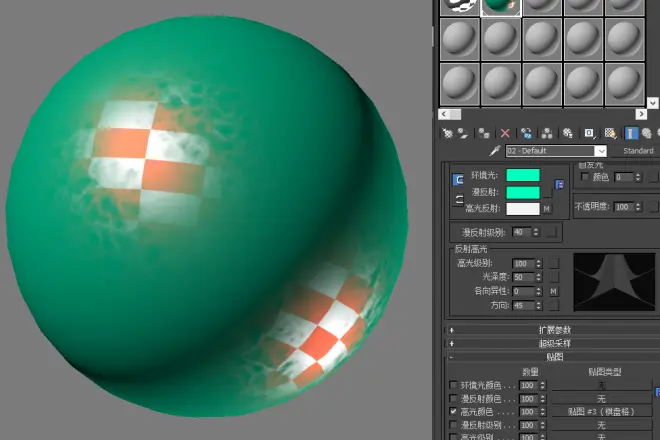Click Put Material to Scene icon

point(463,133)
